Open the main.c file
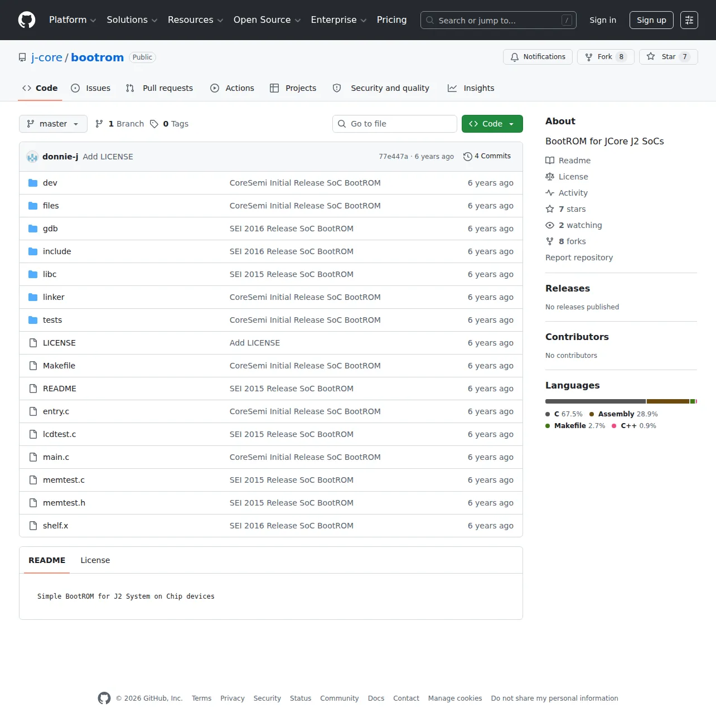 (x=56, y=457)
